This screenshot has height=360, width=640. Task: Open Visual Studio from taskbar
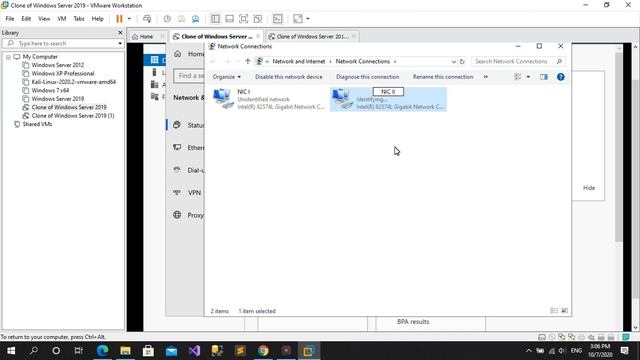pyautogui.click(x=194, y=351)
